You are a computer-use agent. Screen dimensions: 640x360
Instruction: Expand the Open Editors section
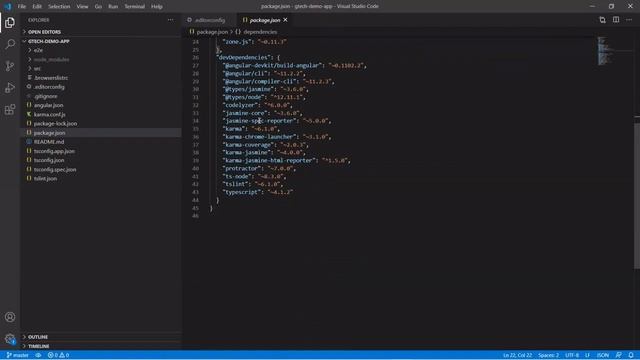tap(44, 32)
